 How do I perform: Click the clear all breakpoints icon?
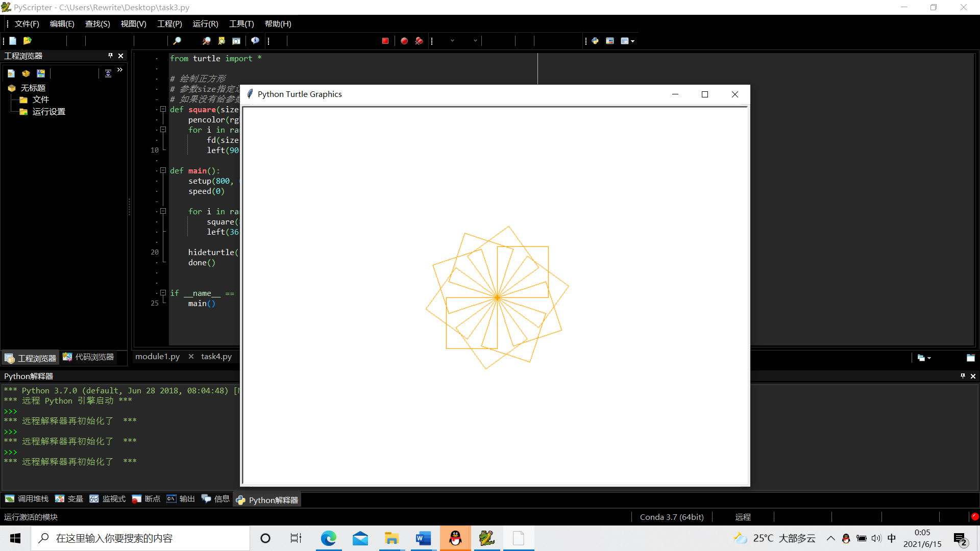coord(419,41)
